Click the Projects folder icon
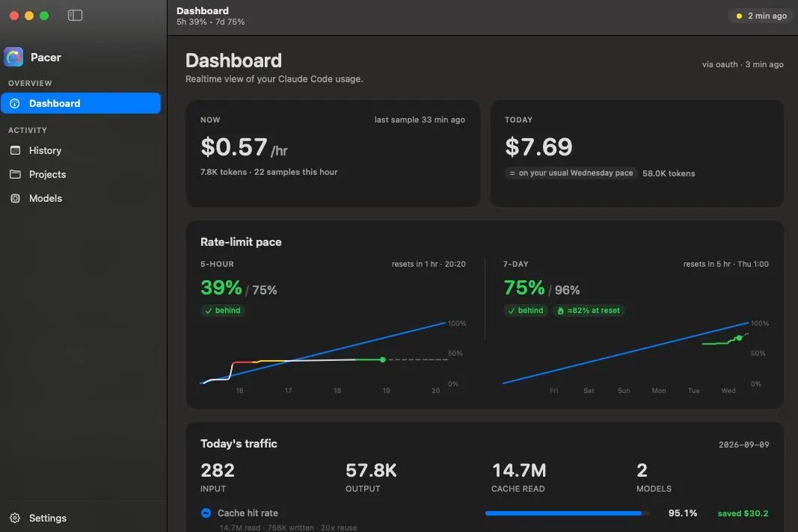 [x=15, y=174]
